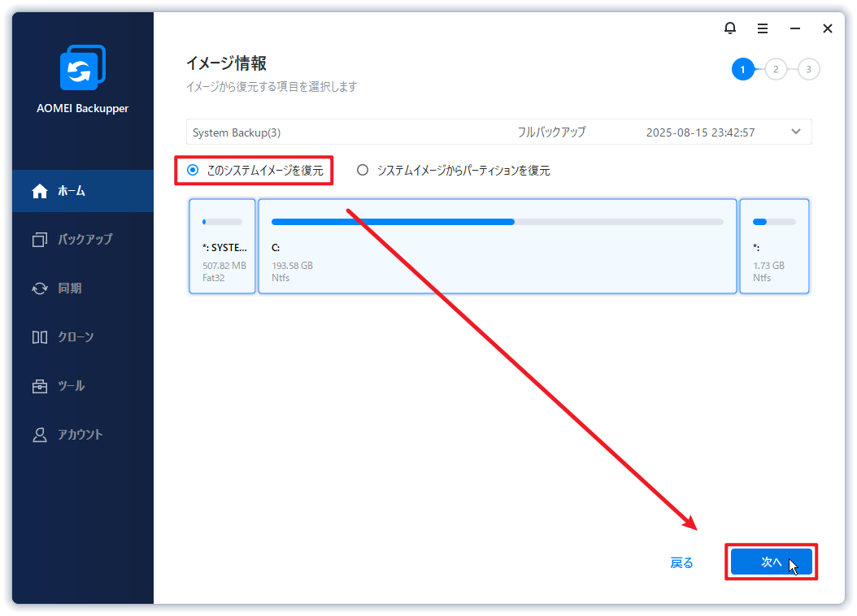Select システムイメージからパーティションを復元 radio button

363,170
